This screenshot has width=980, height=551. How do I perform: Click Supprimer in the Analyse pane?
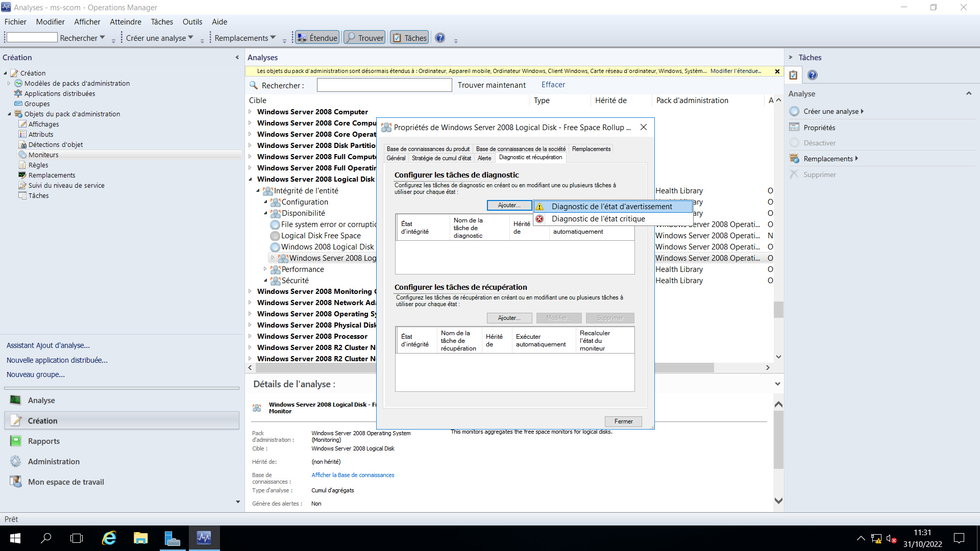[819, 174]
